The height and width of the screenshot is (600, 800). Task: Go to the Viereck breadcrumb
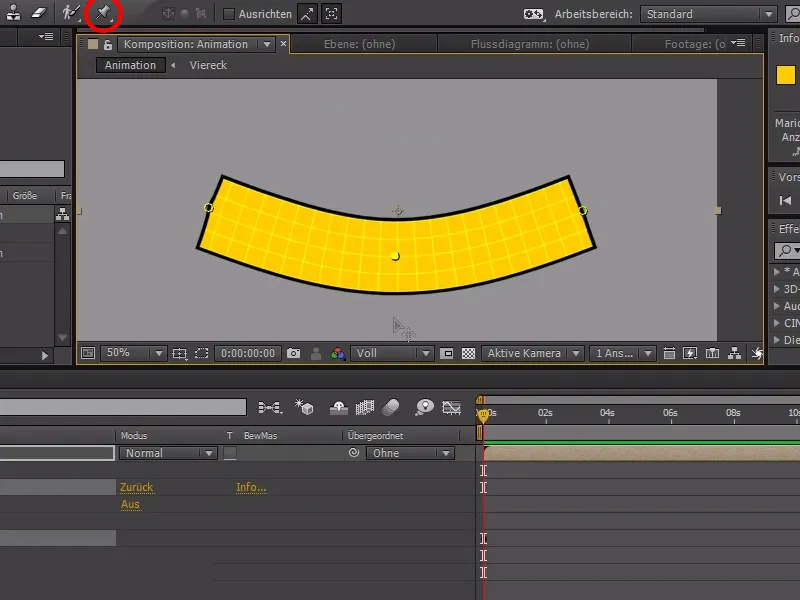point(208,65)
